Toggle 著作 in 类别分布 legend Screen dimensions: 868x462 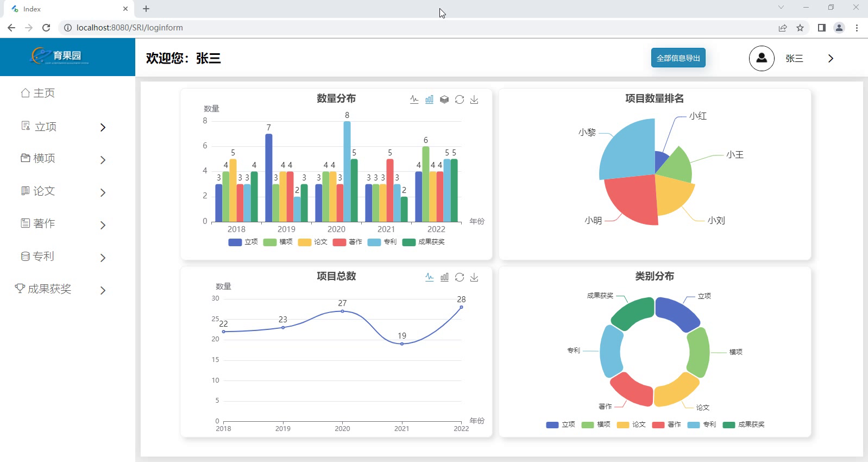click(666, 424)
